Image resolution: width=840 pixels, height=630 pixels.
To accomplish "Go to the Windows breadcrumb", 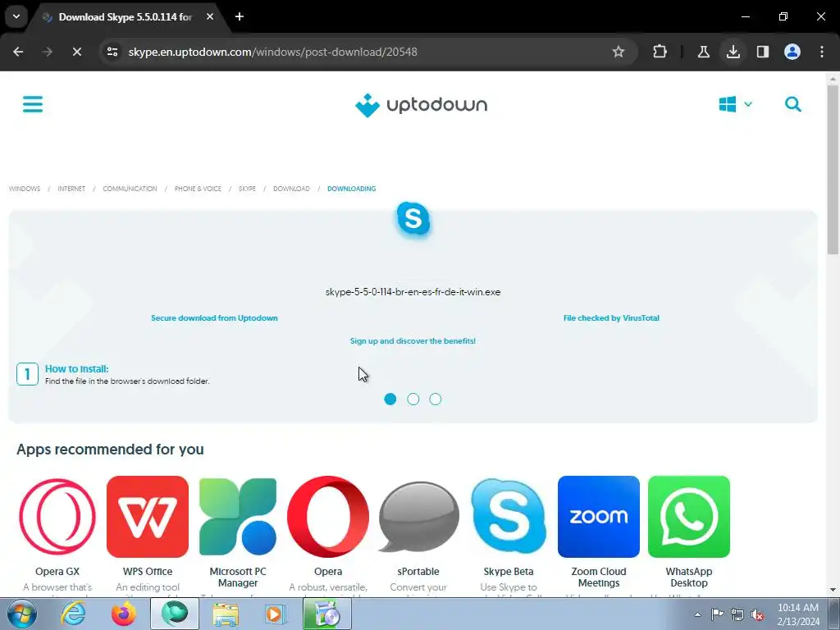I will click(x=24, y=189).
